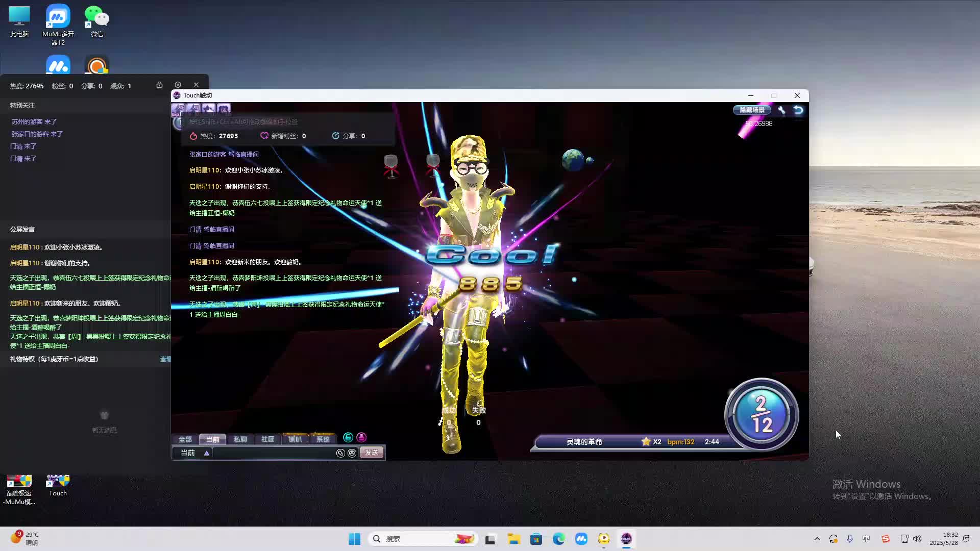
Task: Show hidden system tray icons chevron
Action: (817, 539)
